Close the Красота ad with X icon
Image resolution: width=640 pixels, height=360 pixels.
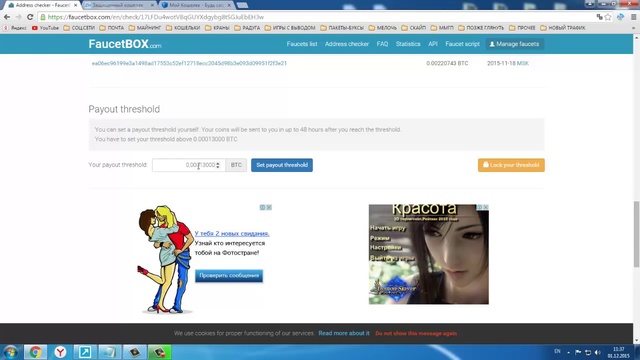click(x=486, y=207)
